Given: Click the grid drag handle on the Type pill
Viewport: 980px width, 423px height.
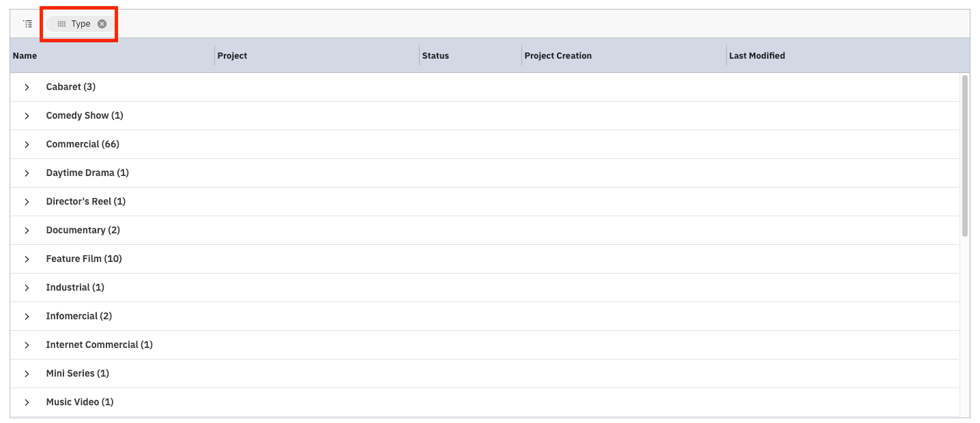Looking at the screenshot, I should tap(61, 23).
